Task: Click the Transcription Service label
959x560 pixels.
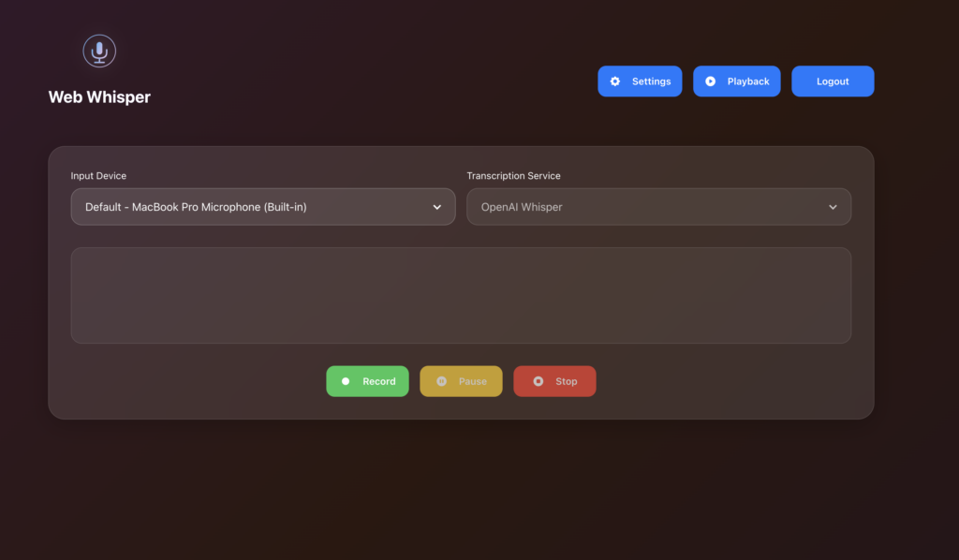Action: pyautogui.click(x=513, y=175)
